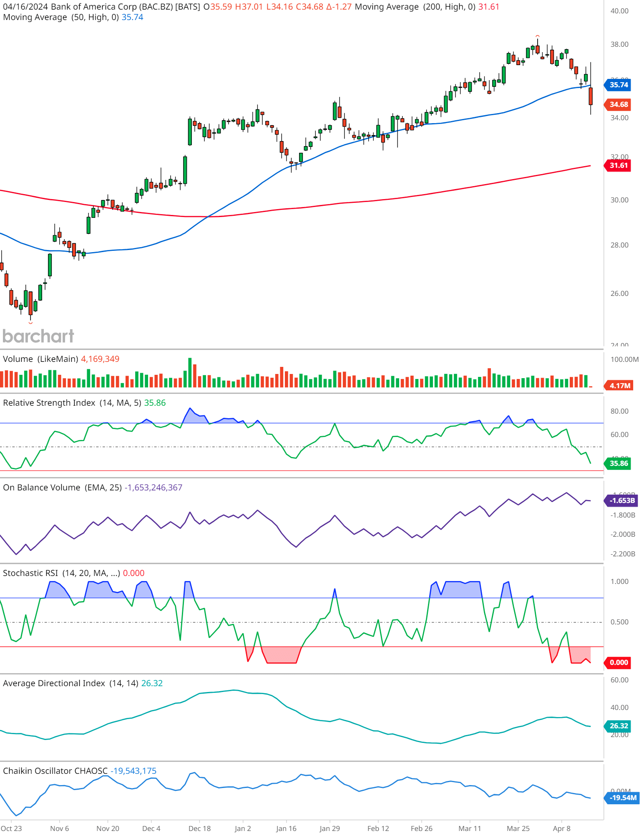Click the red 31.61 price tag on axis

pos(618,165)
